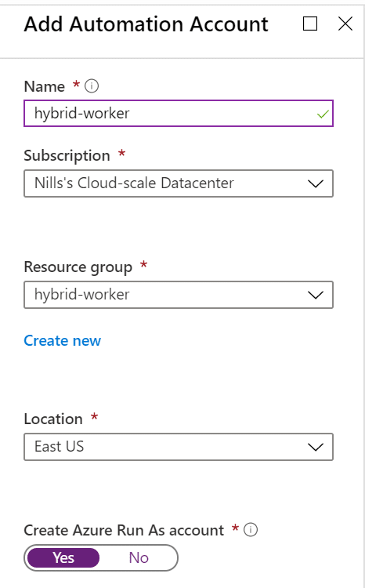Screen dimensions: 365x588
Task: Open the Subscription dropdown
Action: [x=179, y=183]
